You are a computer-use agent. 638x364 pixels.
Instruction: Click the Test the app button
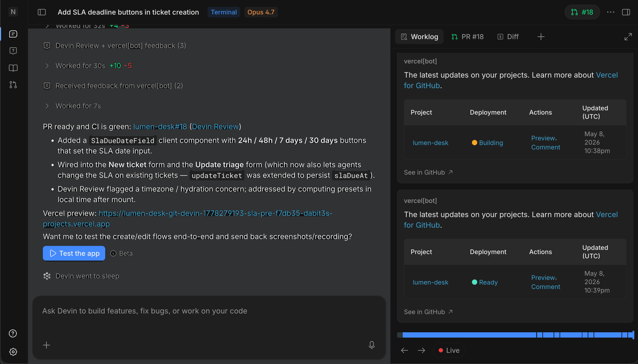click(x=74, y=253)
